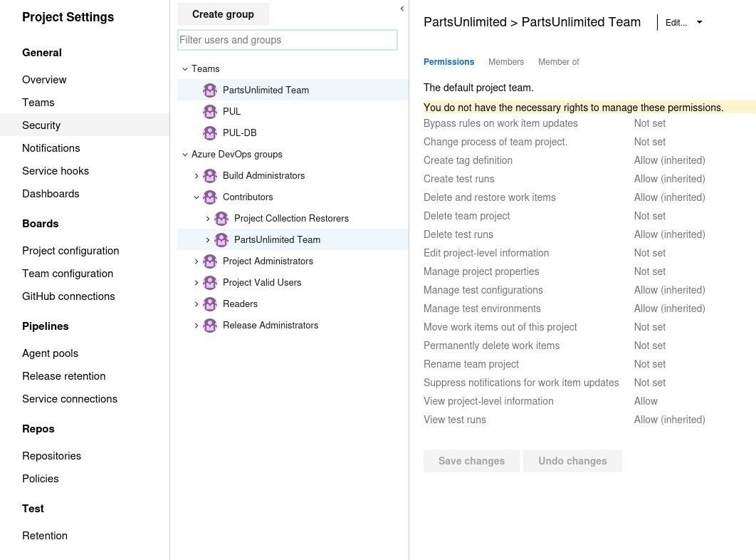Click 'Not set' value for Rename team project

pos(649,364)
